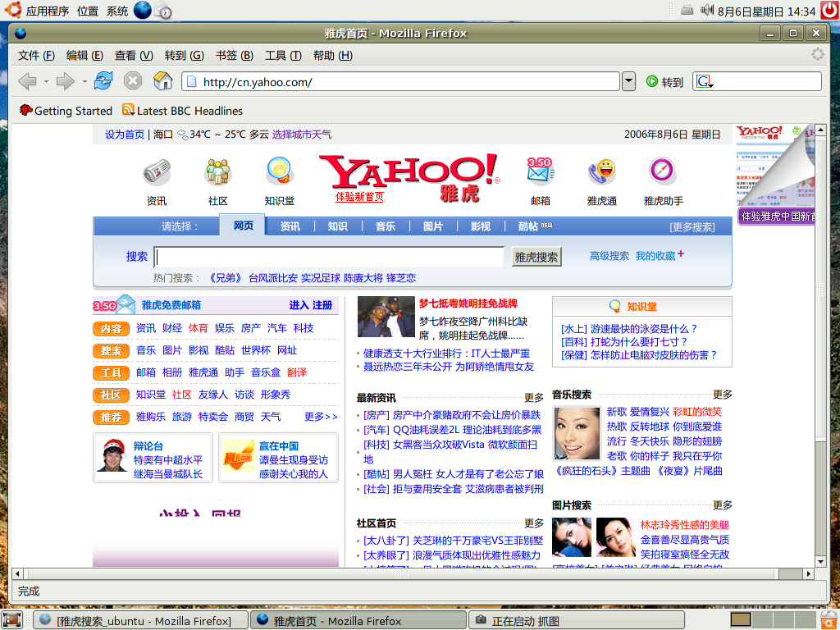Switch to 雅虎搜索_ubuntu Firefox taskbar window
840x630 pixels.
[141, 620]
